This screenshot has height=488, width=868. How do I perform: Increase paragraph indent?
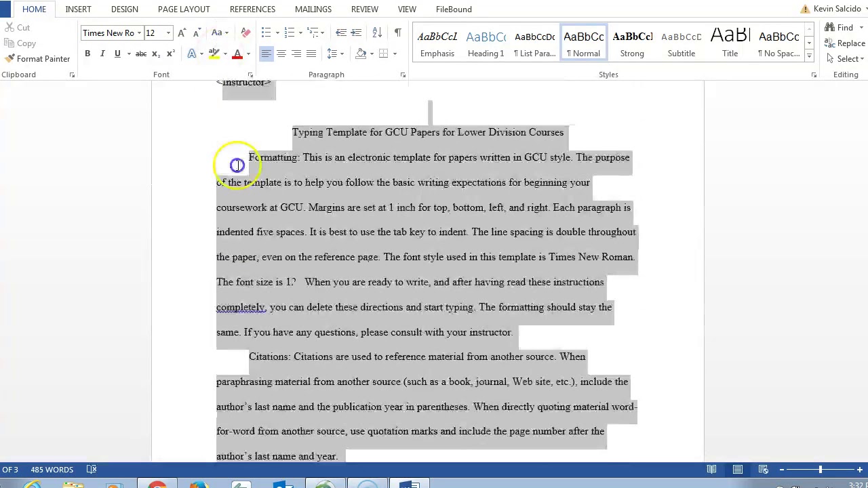356,33
